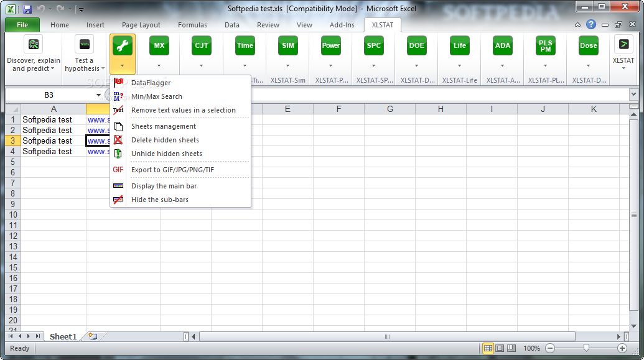Expand the CJT dropdown arrow
This screenshot has height=360, width=644.
[x=201, y=66]
